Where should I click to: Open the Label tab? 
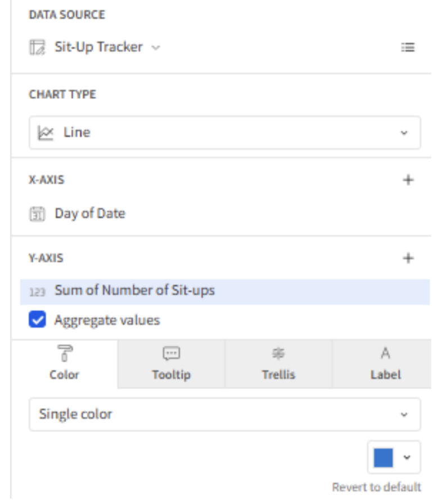coord(385,364)
